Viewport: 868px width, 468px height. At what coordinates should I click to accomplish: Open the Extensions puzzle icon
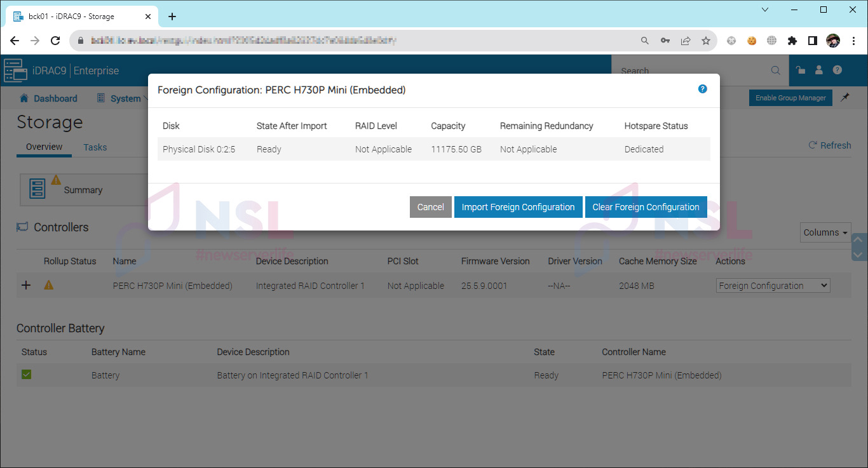(x=792, y=41)
